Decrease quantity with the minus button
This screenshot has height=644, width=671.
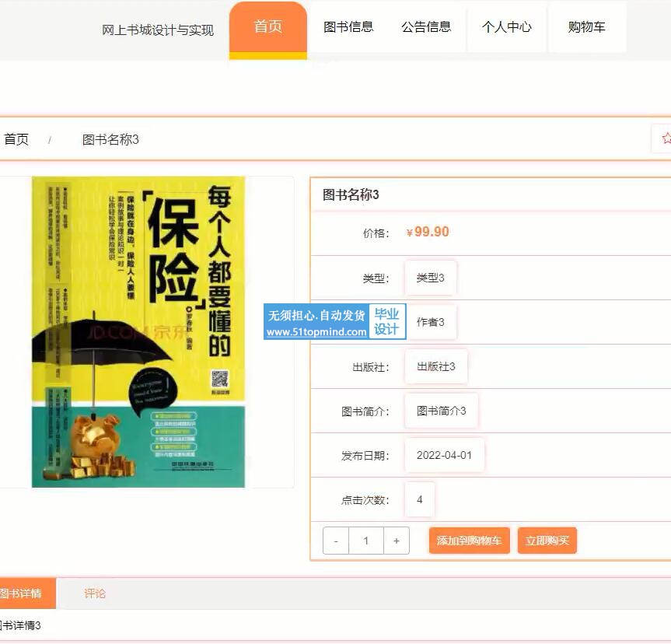pos(336,541)
